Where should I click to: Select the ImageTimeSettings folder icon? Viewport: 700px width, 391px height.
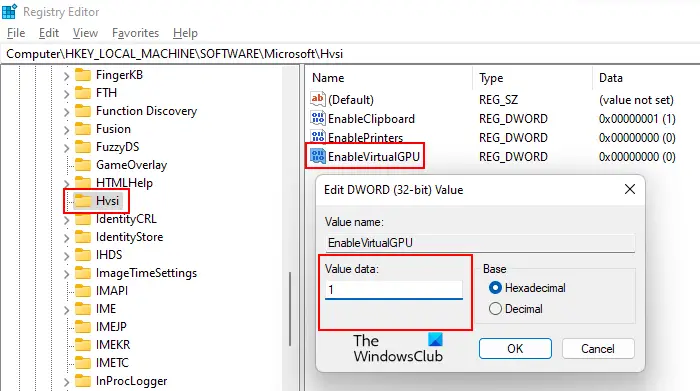(83, 273)
